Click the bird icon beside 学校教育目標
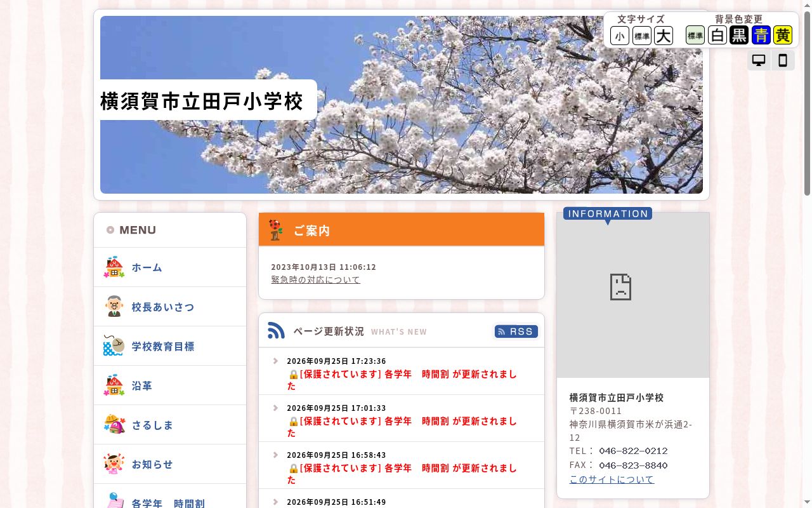The image size is (812, 508). tap(114, 346)
